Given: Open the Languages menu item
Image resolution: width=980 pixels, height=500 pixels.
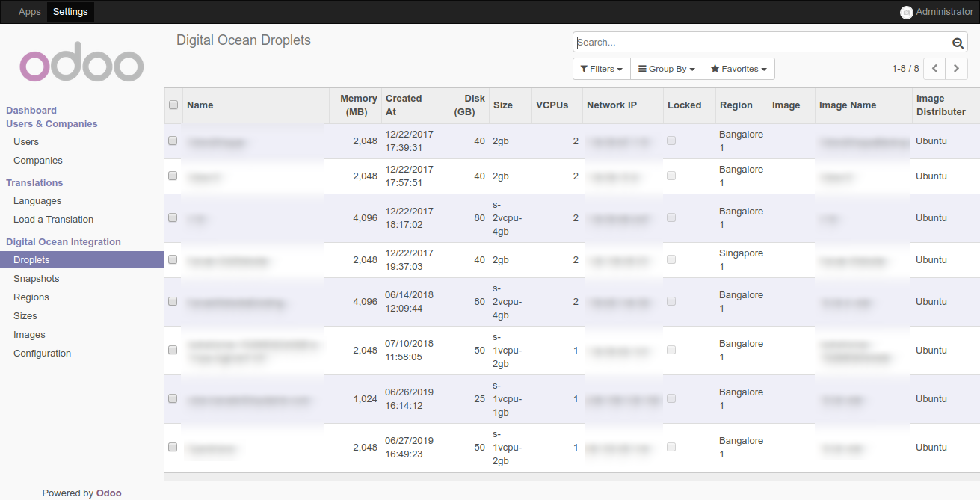Looking at the screenshot, I should click(37, 201).
